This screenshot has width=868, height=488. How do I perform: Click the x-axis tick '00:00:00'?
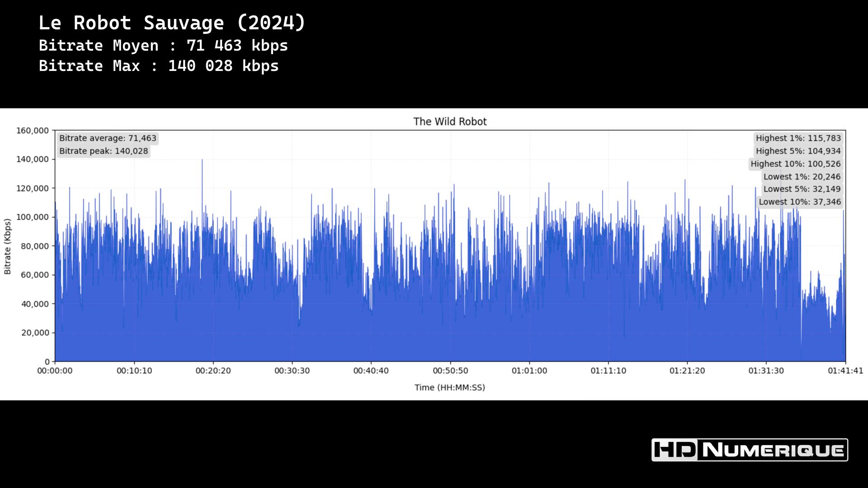pyautogui.click(x=55, y=371)
